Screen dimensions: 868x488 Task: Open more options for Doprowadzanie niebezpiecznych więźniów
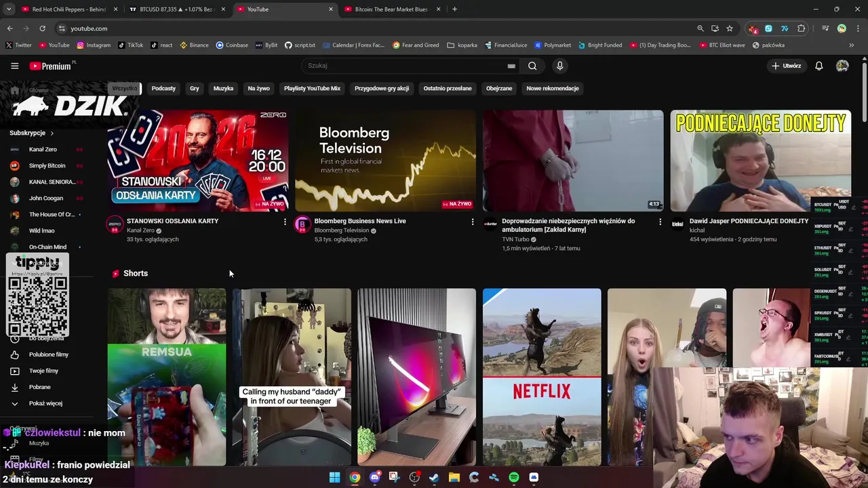tap(660, 222)
